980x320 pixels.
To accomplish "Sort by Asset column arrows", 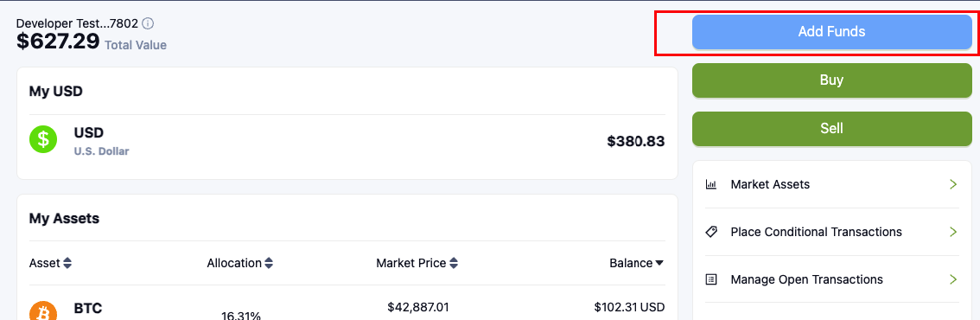I will pos(67,263).
